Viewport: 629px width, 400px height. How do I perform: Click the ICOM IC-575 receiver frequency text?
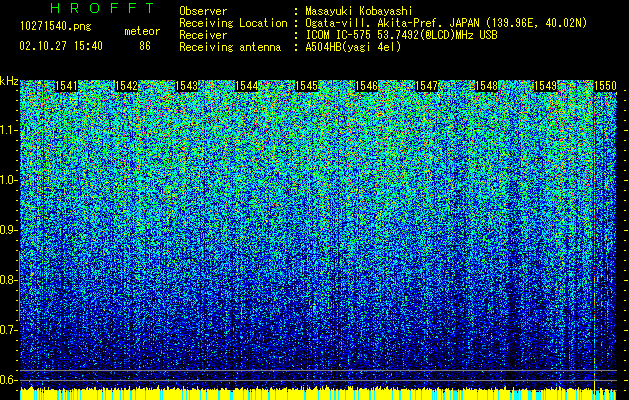(x=402, y=35)
